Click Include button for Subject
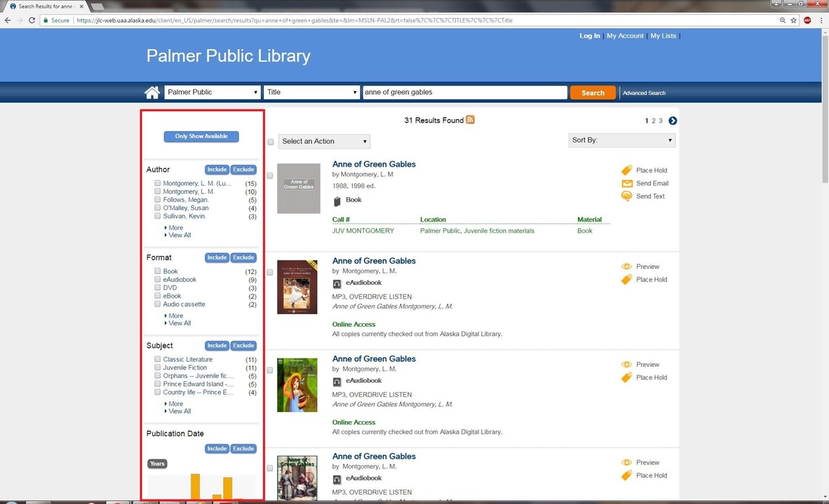Screen dimensions: 829x504 [x=217, y=346]
